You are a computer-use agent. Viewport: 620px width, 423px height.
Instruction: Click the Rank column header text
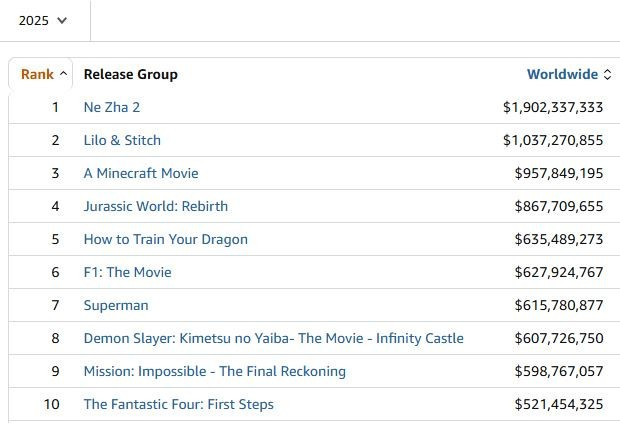click(37, 74)
